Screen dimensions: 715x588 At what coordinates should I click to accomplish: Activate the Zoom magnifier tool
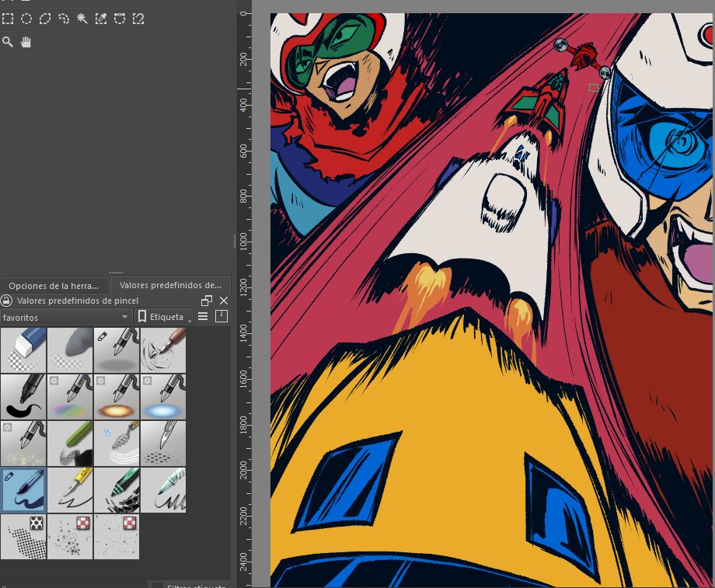point(8,43)
